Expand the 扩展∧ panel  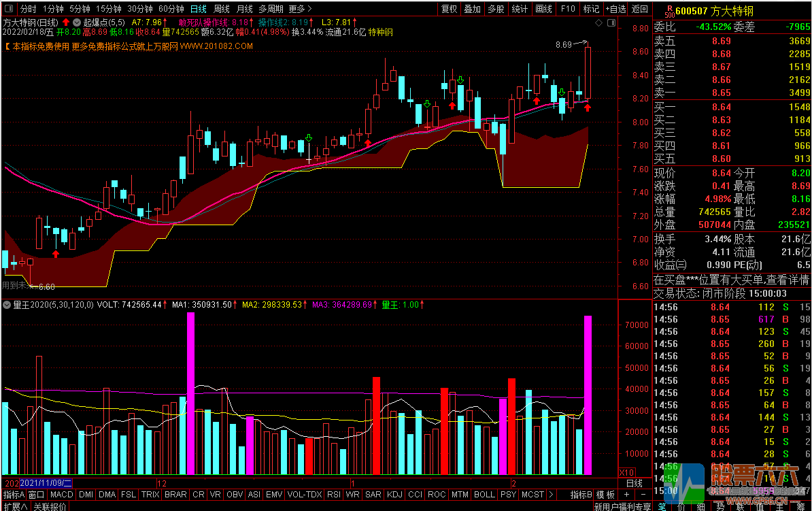pos(16,506)
